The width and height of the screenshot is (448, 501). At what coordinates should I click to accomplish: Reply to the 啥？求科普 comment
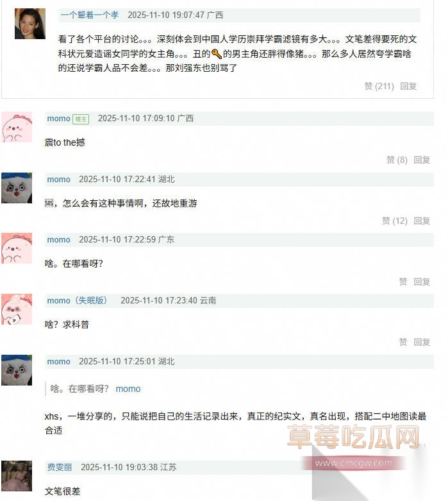(422, 342)
